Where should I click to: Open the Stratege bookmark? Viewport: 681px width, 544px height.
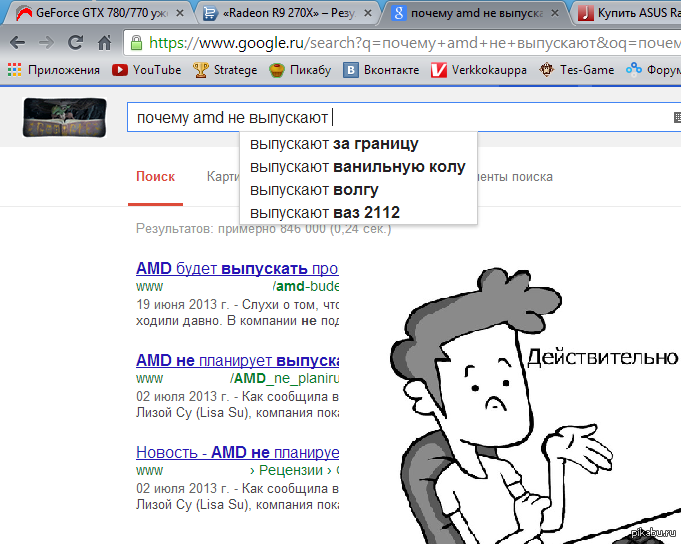(x=225, y=70)
